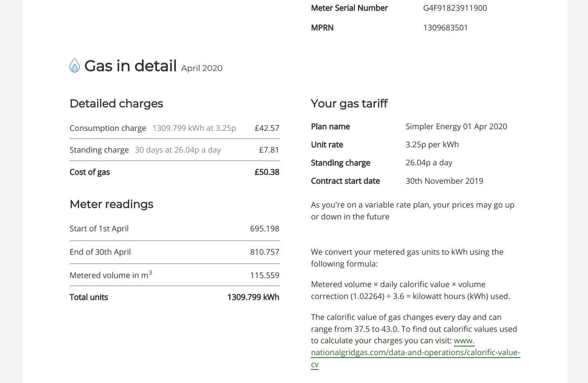The width and height of the screenshot is (588, 383).
Task: Click the End of 30th April reading 810.757
Action: [x=264, y=252]
